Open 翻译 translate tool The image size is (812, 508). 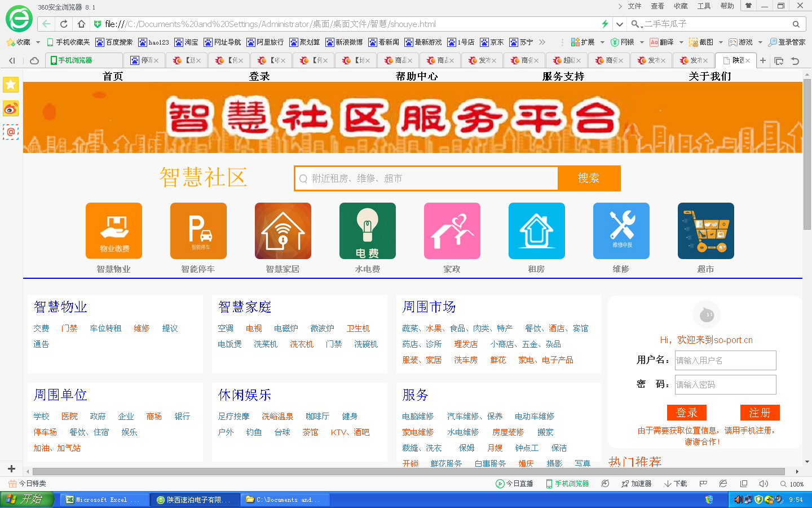click(x=662, y=42)
